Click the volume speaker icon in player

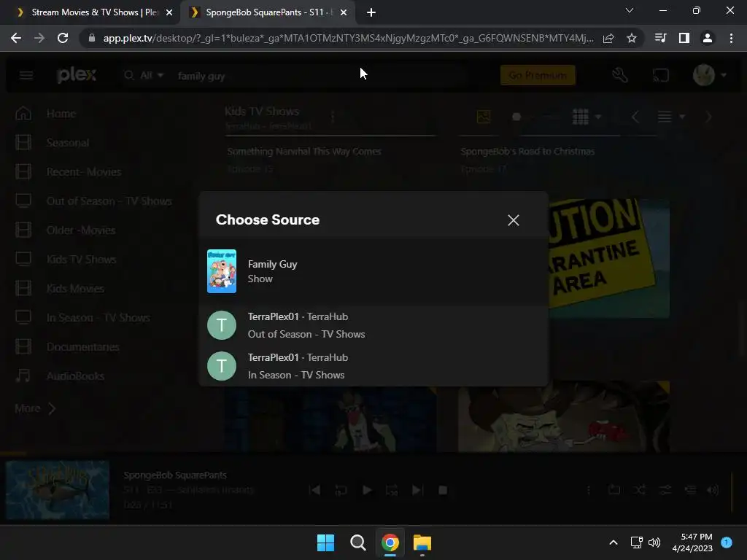[713, 490]
